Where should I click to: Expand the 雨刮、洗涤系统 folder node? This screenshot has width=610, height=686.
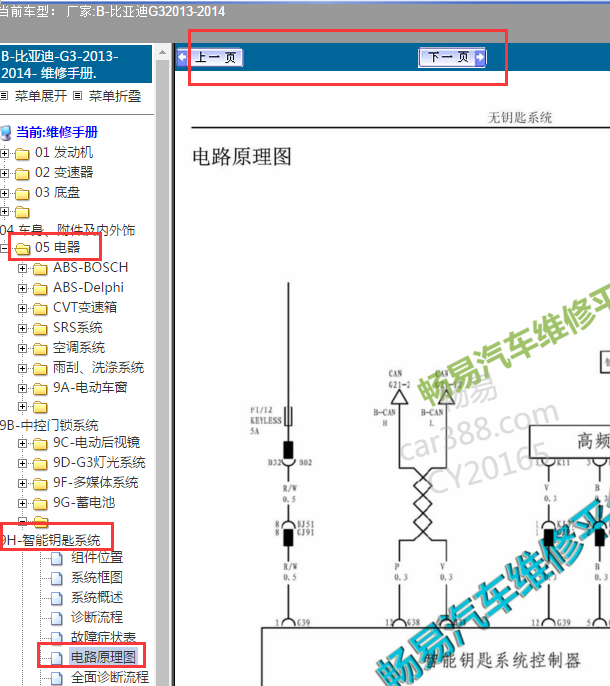click(x=22, y=368)
